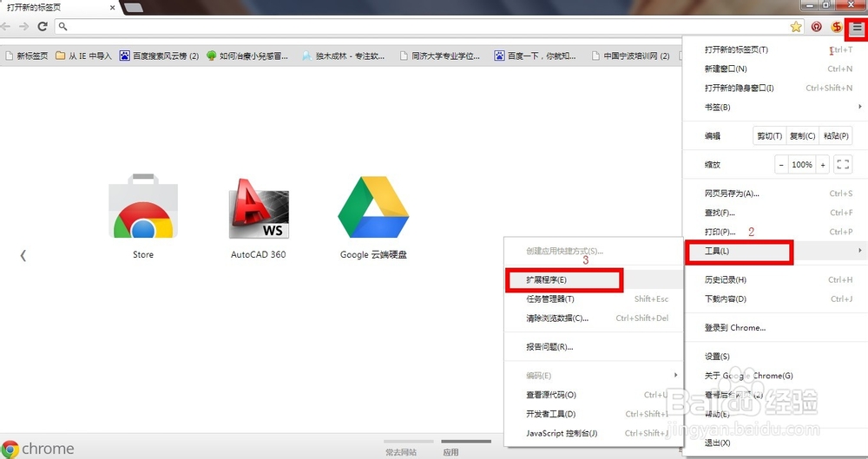
Task: Open the 百度搜索风云榜 bookmark
Action: [160, 56]
